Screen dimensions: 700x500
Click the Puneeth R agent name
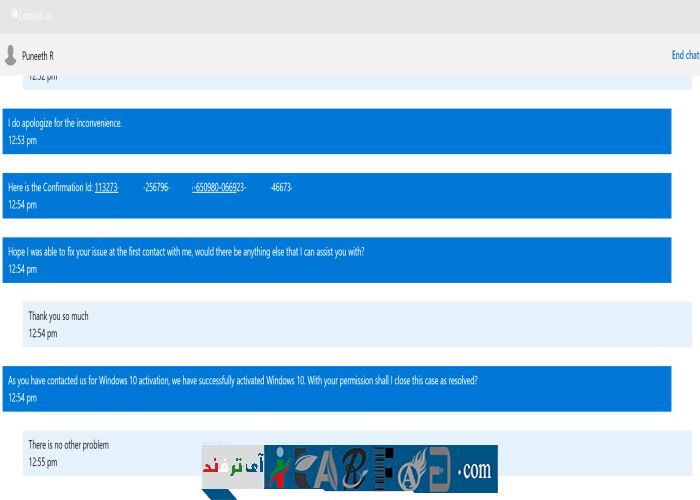38,56
